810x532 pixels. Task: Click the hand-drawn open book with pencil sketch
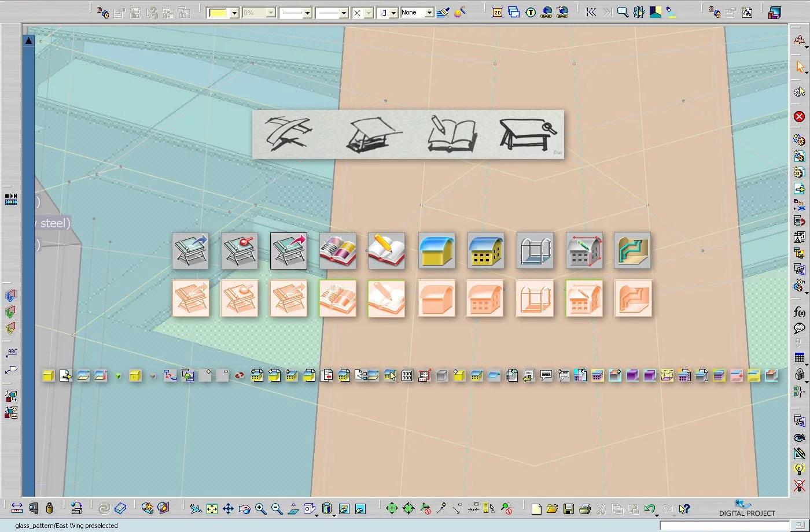coord(452,134)
